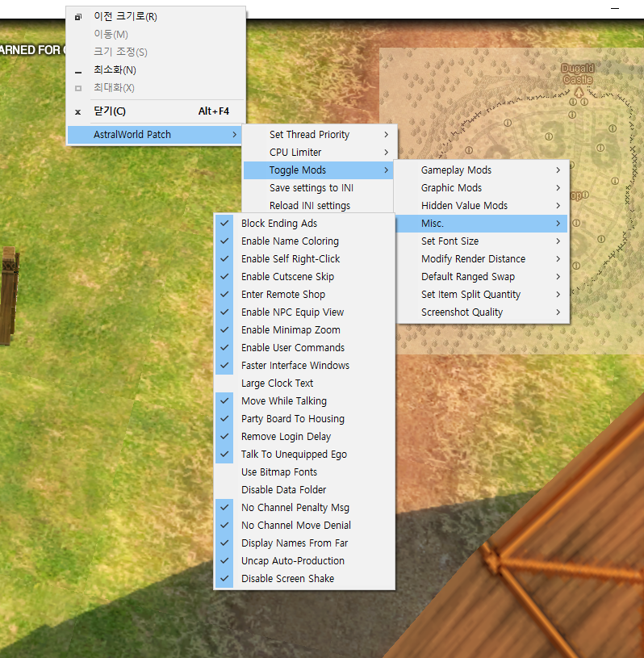
Task: Toggle Disable Screen Shake
Action: click(x=304, y=579)
